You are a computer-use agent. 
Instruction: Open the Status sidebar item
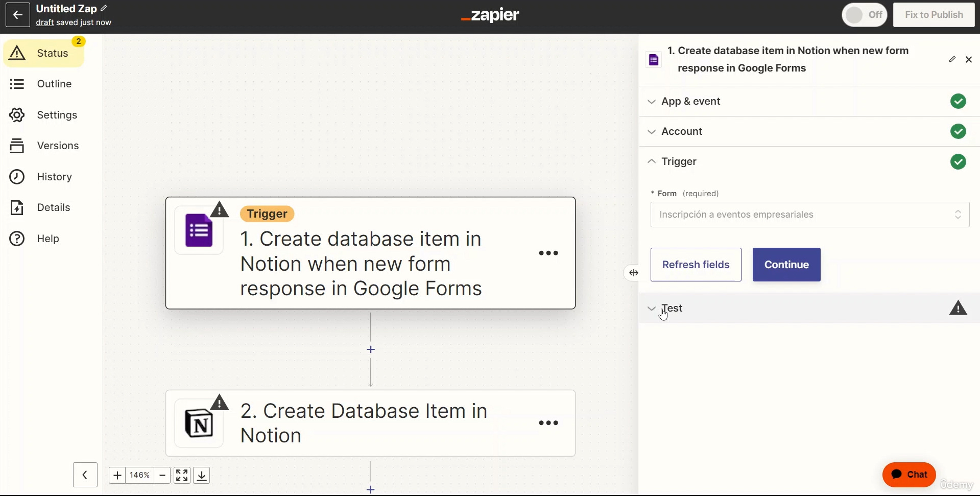(x=44, y=53)
